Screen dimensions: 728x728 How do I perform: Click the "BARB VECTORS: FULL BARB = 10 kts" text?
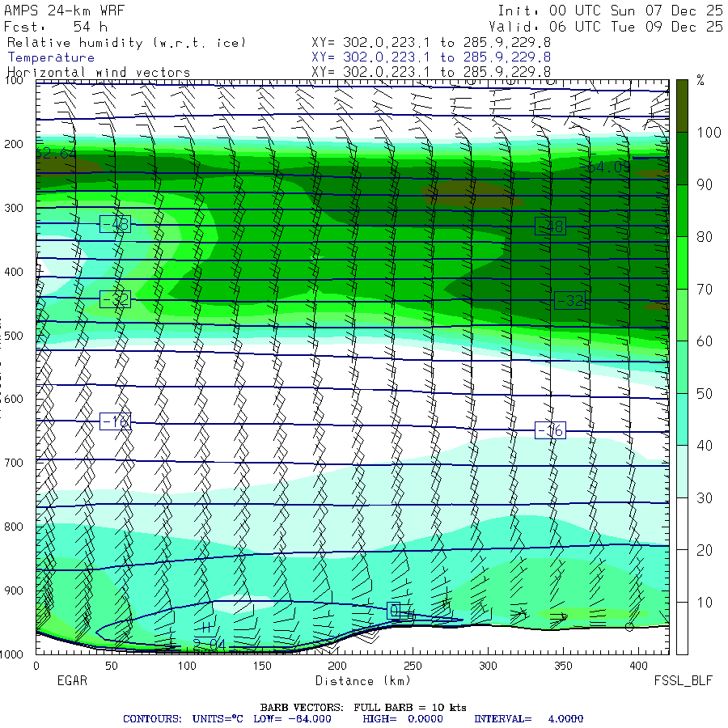click(x=363, y=708)
